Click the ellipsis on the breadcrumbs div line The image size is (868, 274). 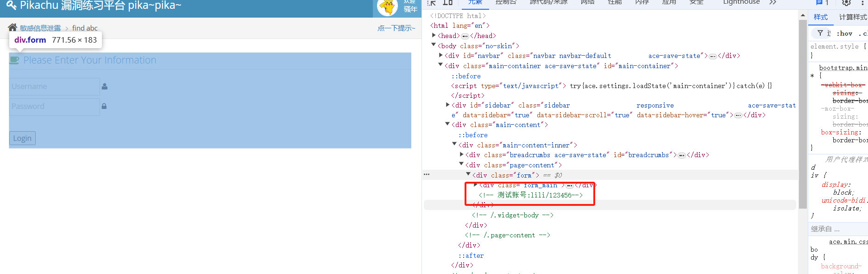pyautogui.click(x=682, y=155)
